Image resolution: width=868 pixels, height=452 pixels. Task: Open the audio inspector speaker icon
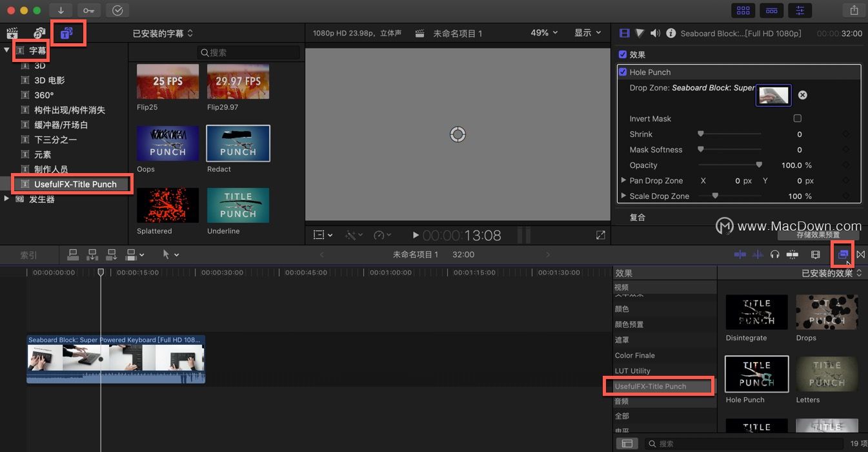655,33
